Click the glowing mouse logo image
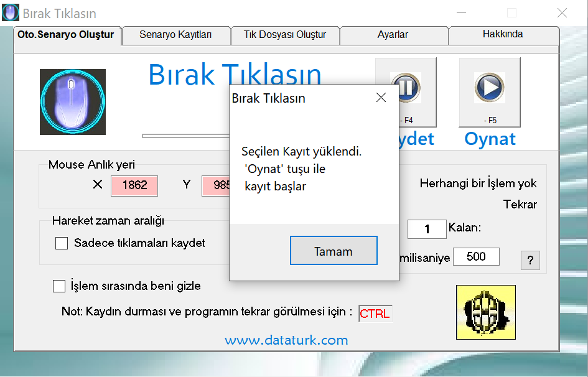This screenshot has height=377, width=588. coord(73,102)
